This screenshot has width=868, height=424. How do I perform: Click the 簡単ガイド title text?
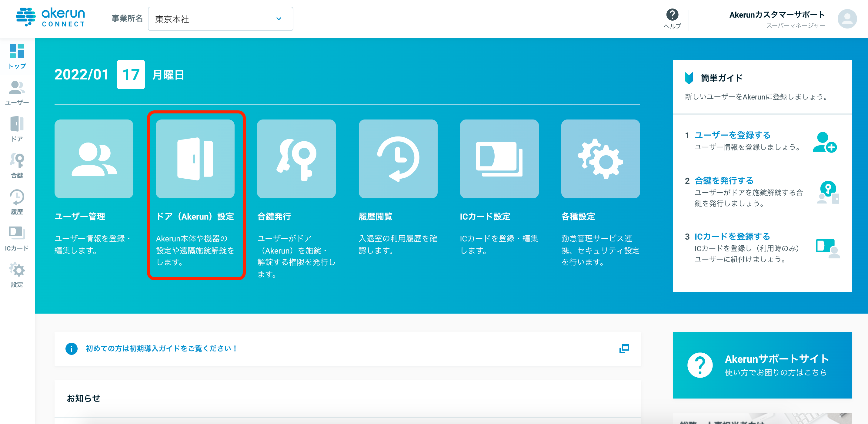coord(722,78)
